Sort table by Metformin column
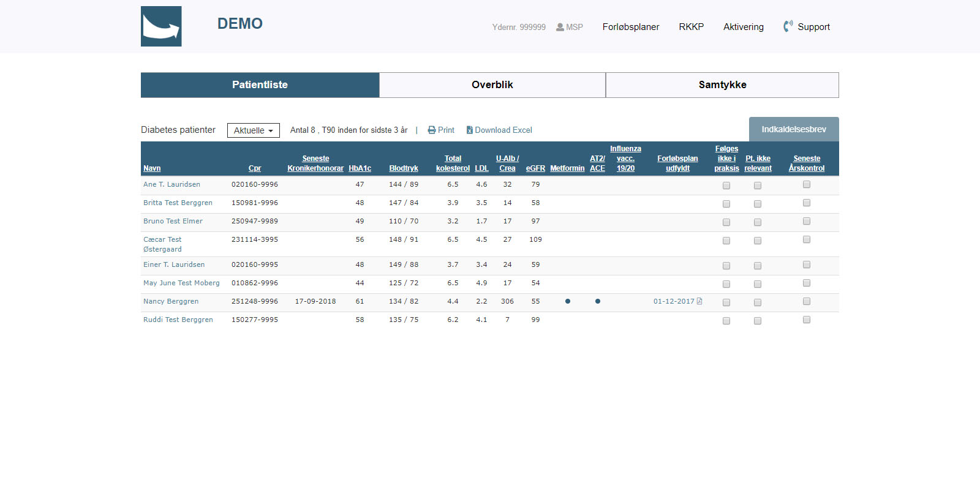980x483 pixels. (x=567, y=168)
